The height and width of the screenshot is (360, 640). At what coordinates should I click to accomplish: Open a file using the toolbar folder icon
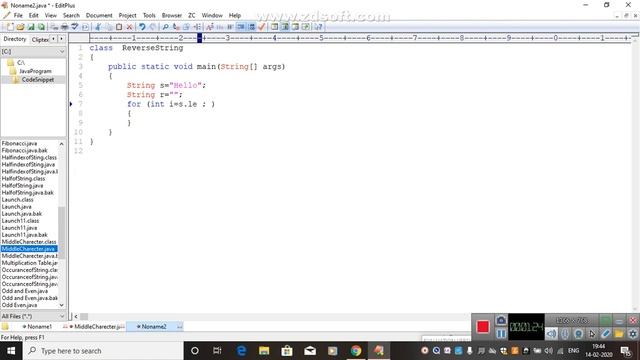pos(20,27)
